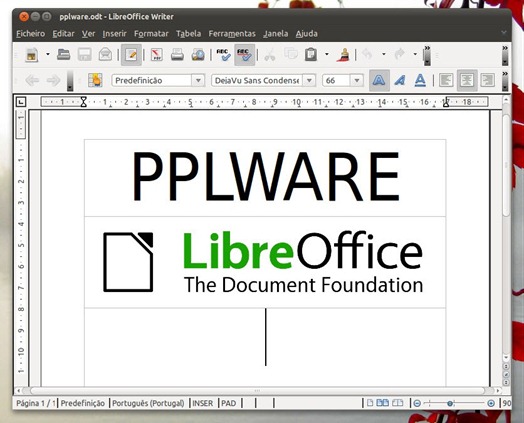Zoom out with the minus button
The height and width of the screenshot is (423, 524).
pos(417,403)
